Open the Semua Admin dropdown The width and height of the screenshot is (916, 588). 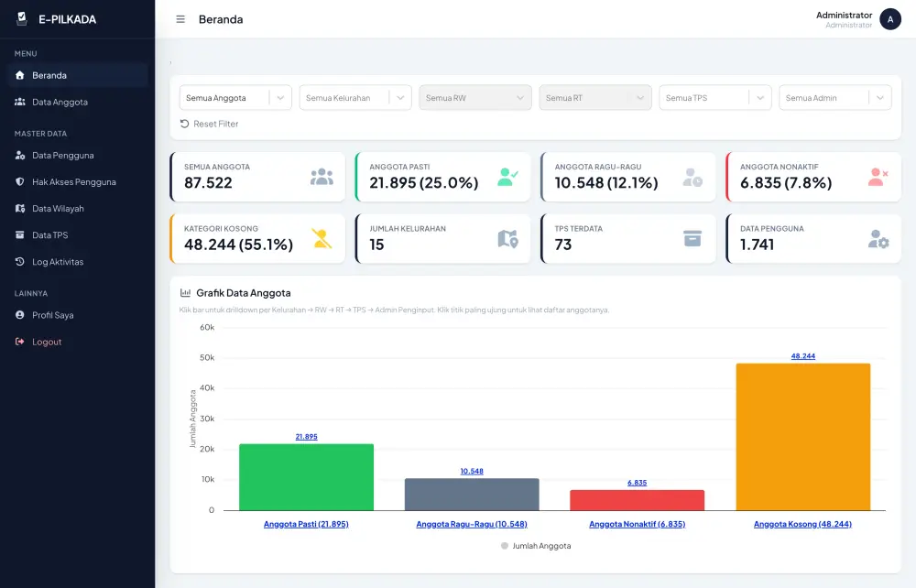pyautogui.click(x=834, y=97)
